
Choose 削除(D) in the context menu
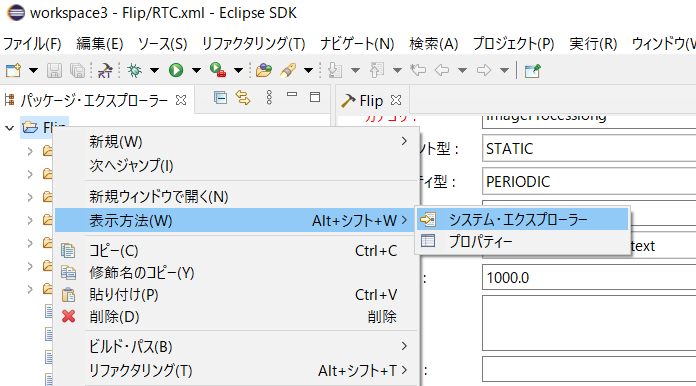(236, 316)
